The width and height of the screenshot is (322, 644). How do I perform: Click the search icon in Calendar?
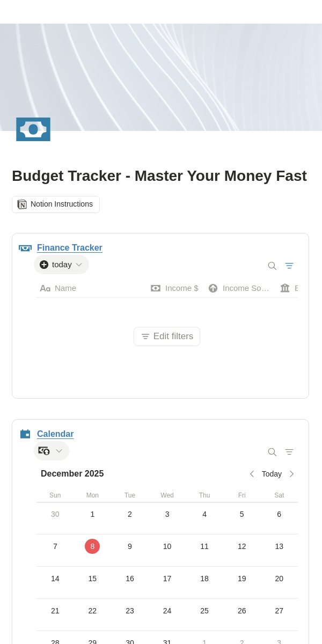[272, 452]
